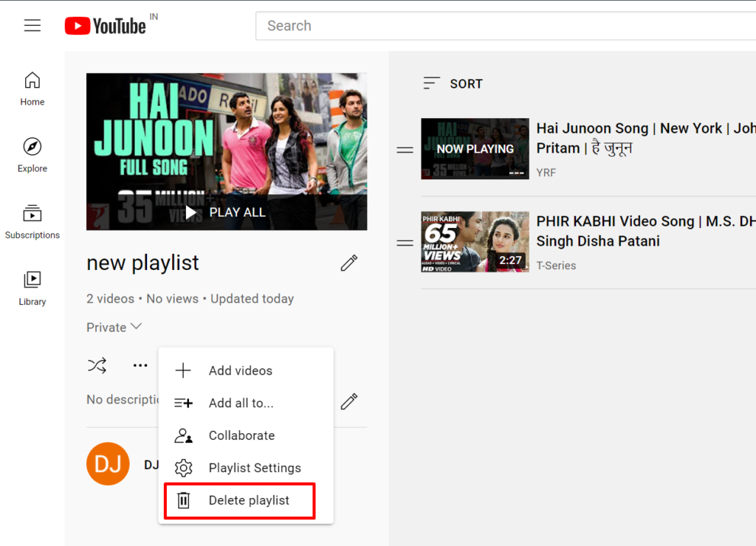
Task: Click the PLAY ALL button
Action: (227, 212)
